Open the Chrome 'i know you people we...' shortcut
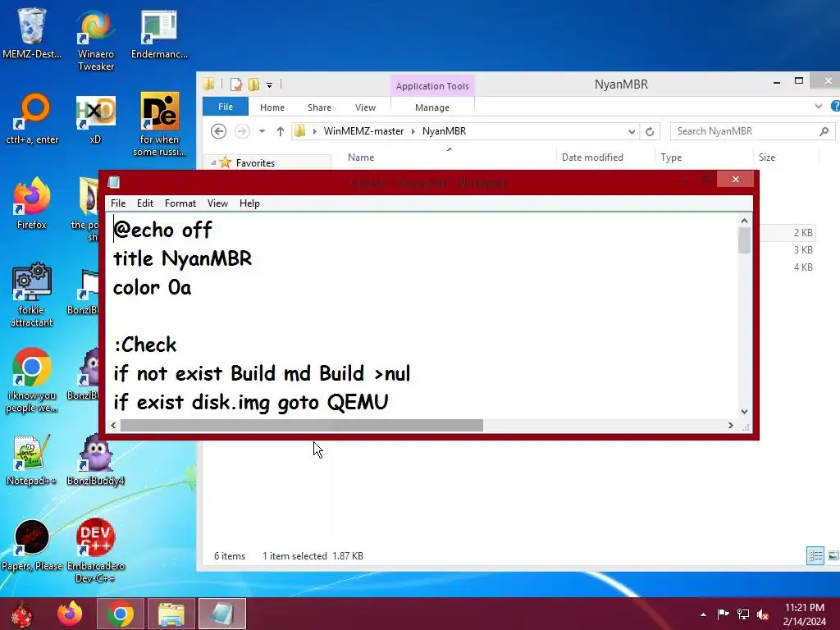840x630 pixels. pos(32,381)
